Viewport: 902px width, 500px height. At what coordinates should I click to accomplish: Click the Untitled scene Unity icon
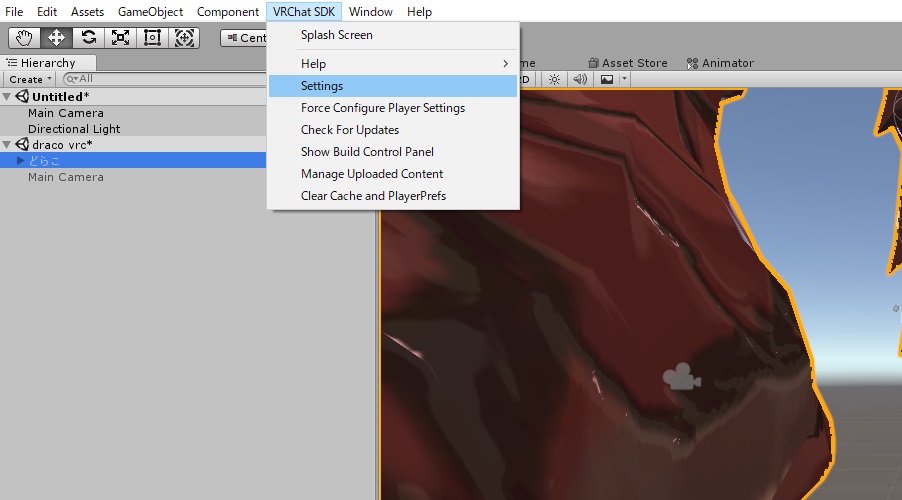tap(22, 97)
